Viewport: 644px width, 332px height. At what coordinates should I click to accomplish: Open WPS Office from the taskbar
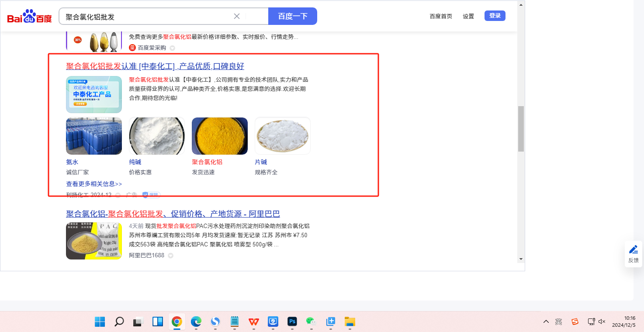tap(254, 322)
